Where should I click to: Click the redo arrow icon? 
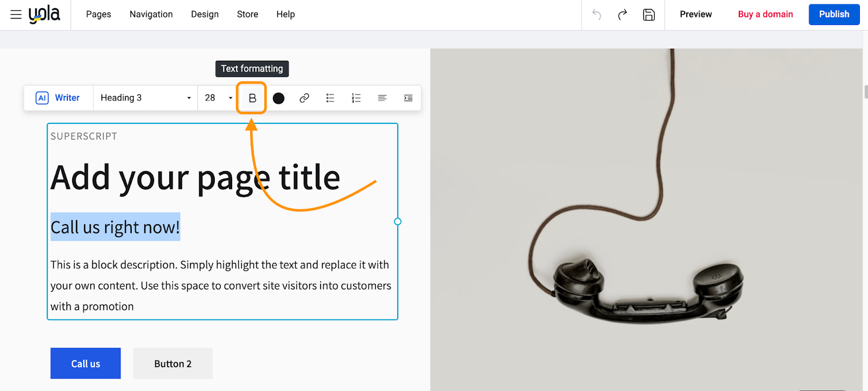(623, 15)
